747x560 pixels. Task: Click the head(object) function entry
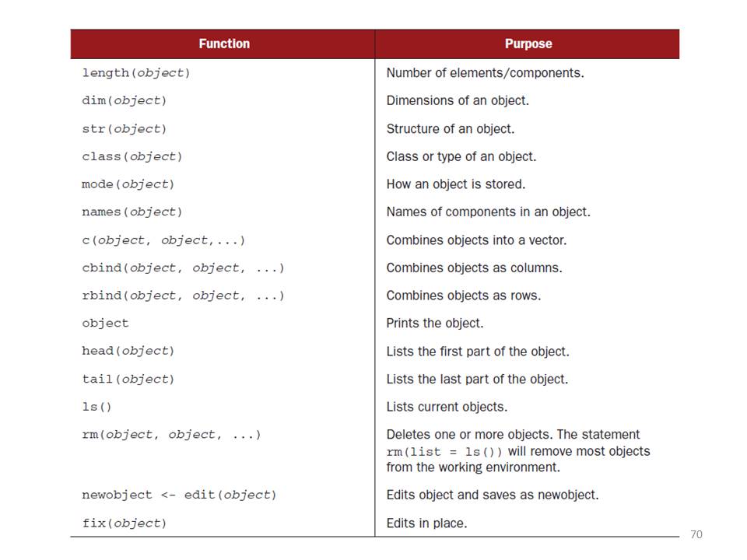click(x=128, y=352)
